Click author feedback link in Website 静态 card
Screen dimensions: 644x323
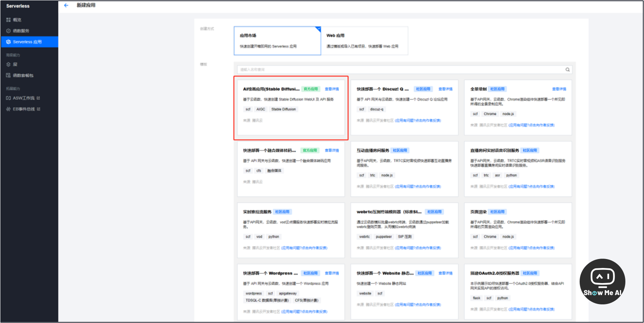click(x=418, y=305)
